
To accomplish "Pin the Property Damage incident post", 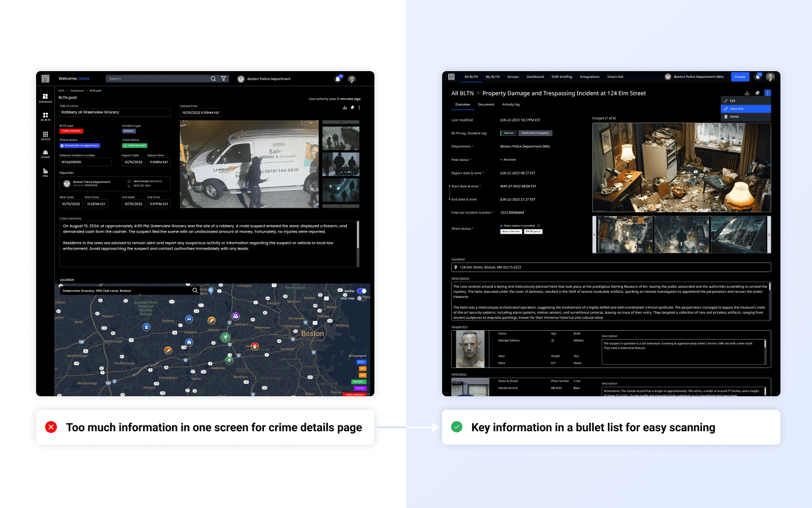I will click(x=757, y=93).
